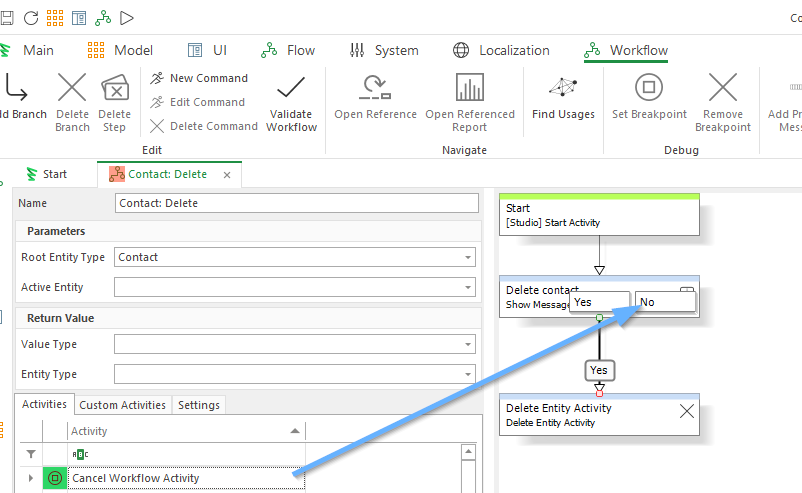This screenshot has width=802, height=493.
Task: Click the green Cancel Workflow Activity icon
Action: click(55, 478)
